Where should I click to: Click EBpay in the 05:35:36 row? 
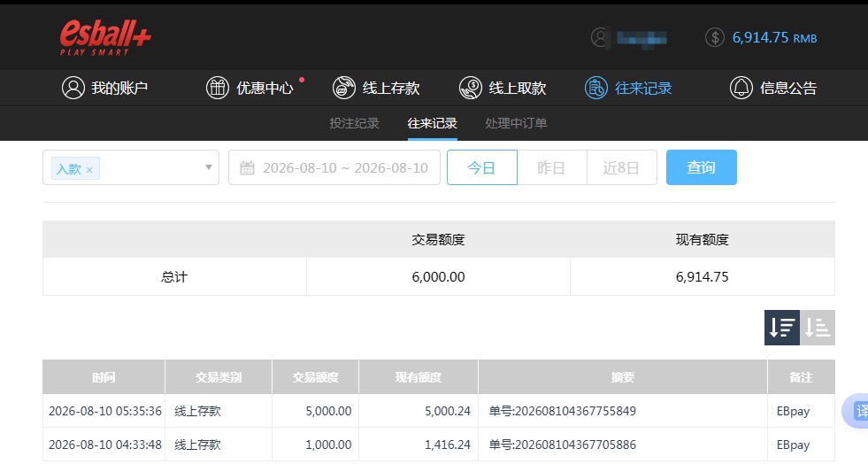pyautogui.click(x=793, y=411)
